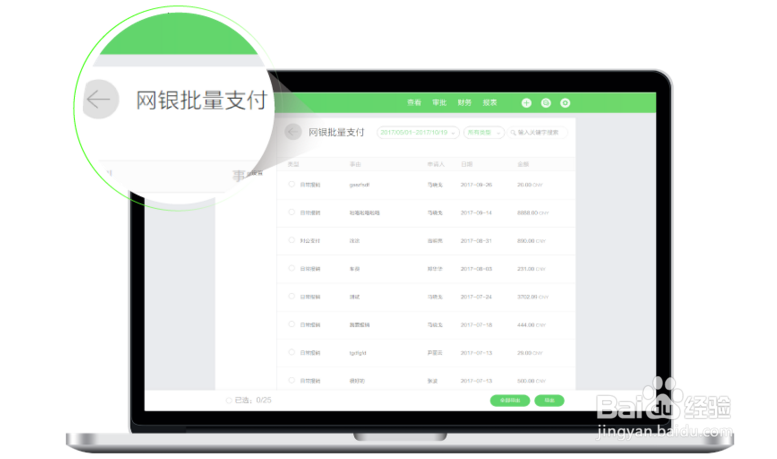Open the date range dropdown 2017/05/01-2017/10/19

tap(418, 133)
